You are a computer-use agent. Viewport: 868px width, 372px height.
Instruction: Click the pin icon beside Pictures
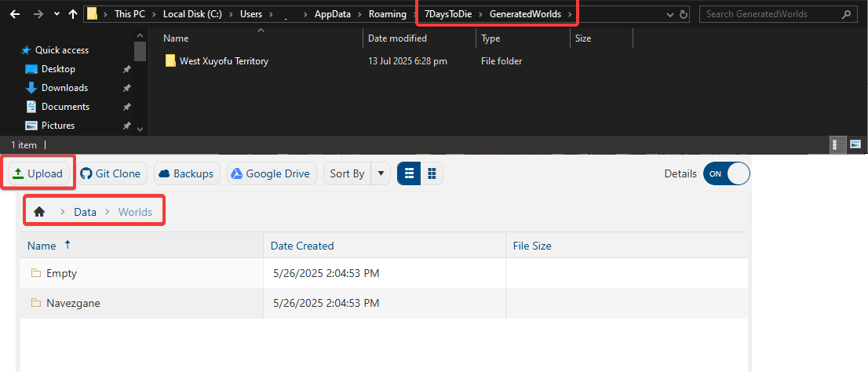click(127, 126)
